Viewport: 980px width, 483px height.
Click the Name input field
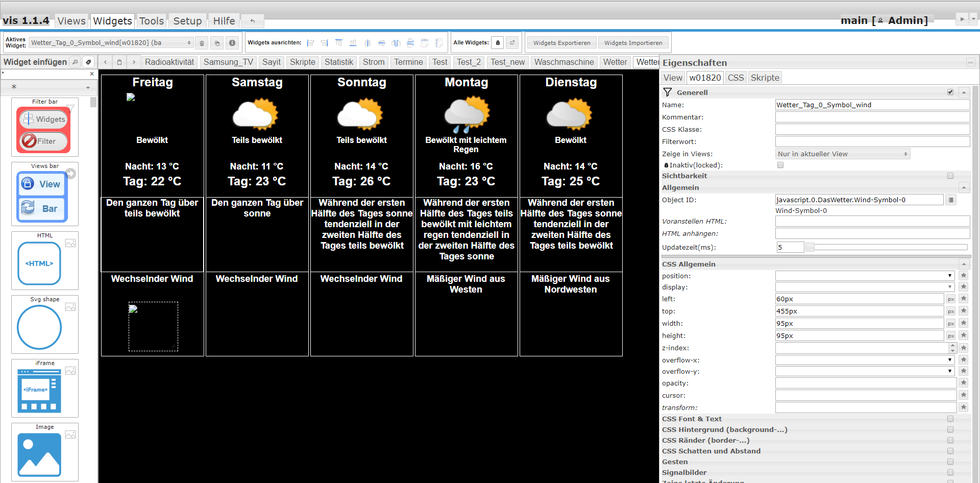[x=872, y=105]
